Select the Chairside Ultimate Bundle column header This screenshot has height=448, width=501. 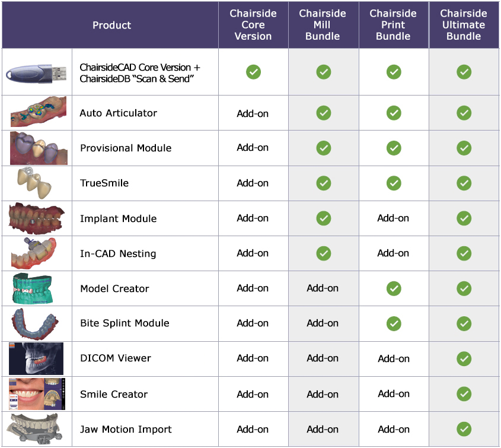tap(464, 24)
